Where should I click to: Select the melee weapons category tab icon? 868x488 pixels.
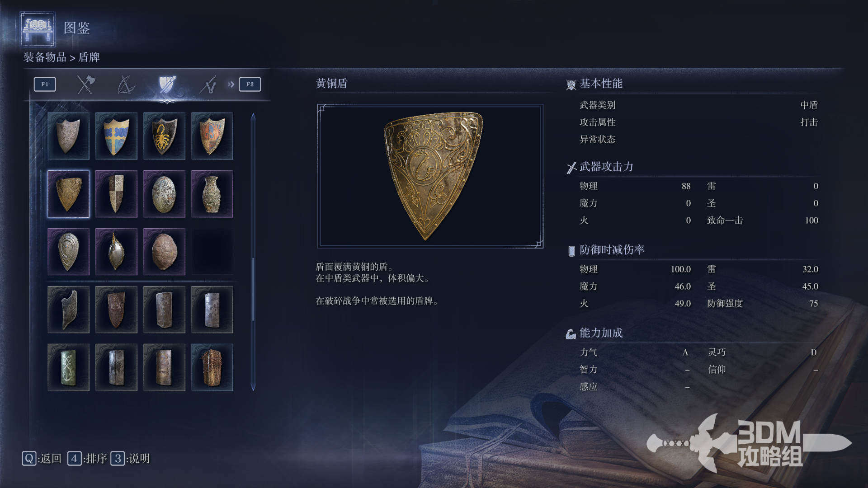[85, 84]
